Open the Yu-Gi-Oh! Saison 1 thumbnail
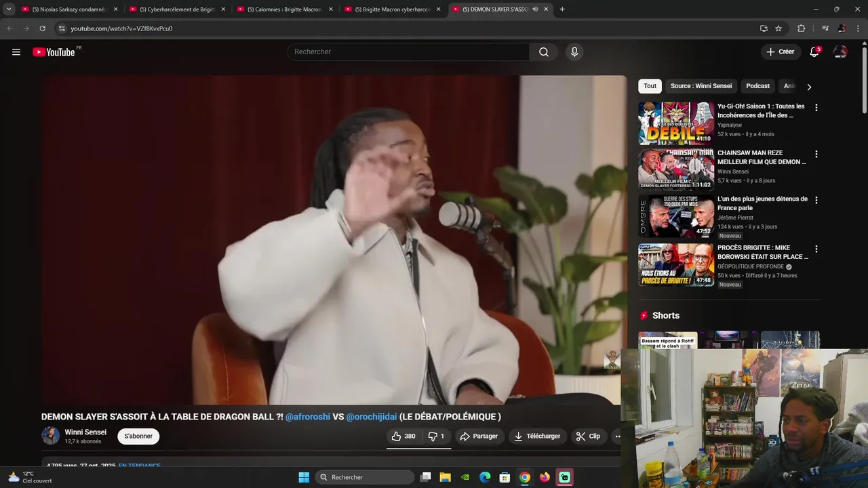This screenshot has height=488, width=868. click(x=676, y=123)
